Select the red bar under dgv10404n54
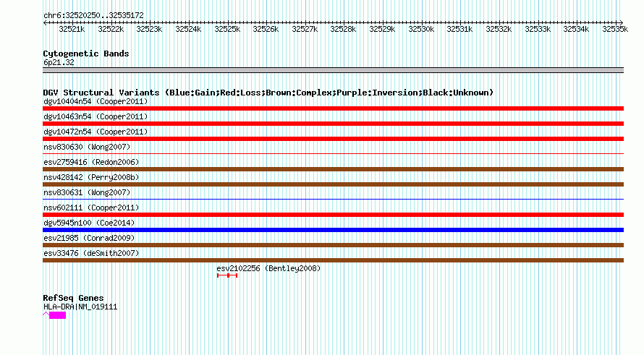 (333, 108)
